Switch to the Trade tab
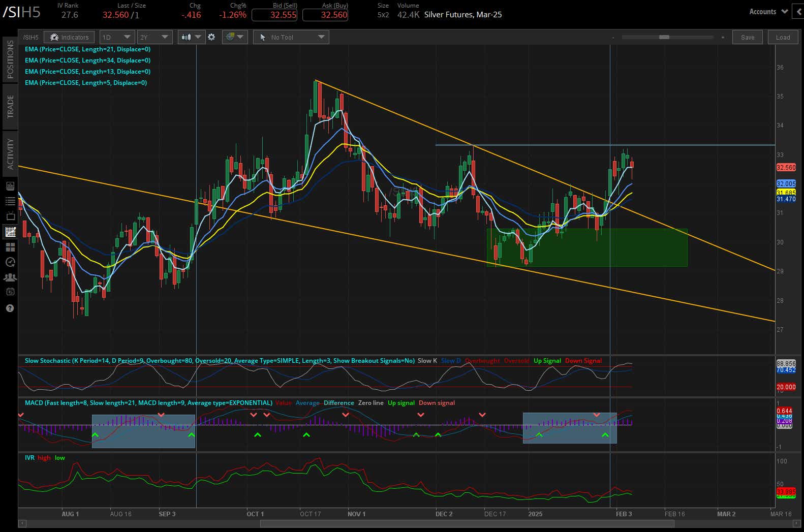 (10, 106)
